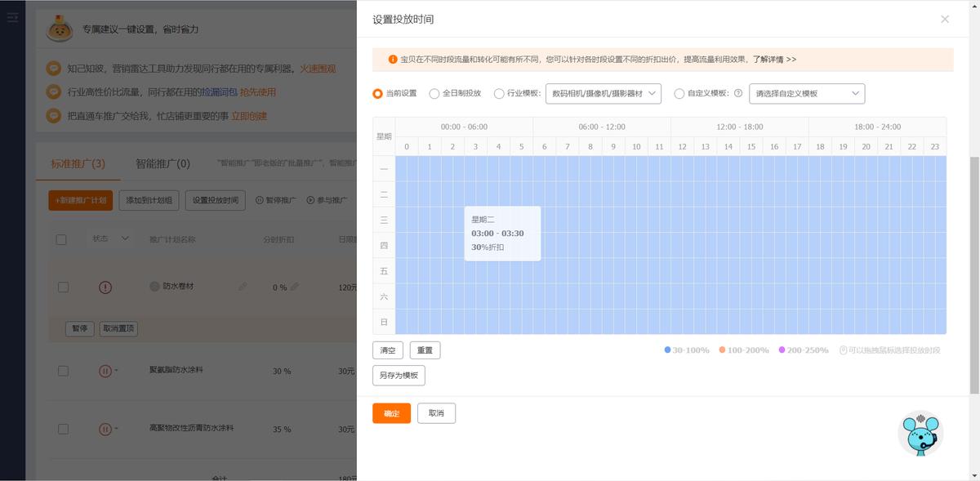Click the pause status icon beside 聚氨酯防水涂料
The width and height of the screenshot is (980, 481).
point(105,371)
